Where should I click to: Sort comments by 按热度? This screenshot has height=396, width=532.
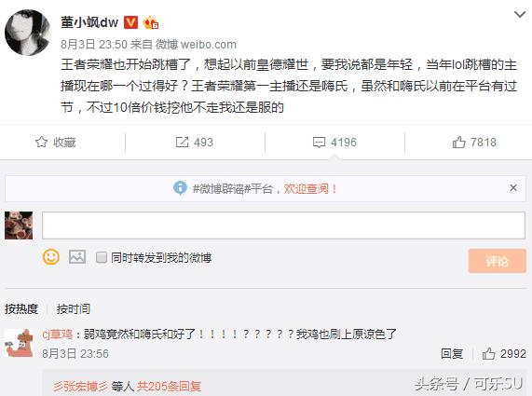point(21,308)
